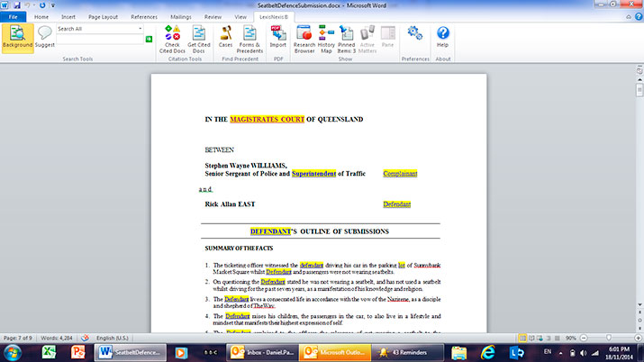Screen dimensions: 644x362
Task: Open Pinned Items: 3
Action: point(346,39)
